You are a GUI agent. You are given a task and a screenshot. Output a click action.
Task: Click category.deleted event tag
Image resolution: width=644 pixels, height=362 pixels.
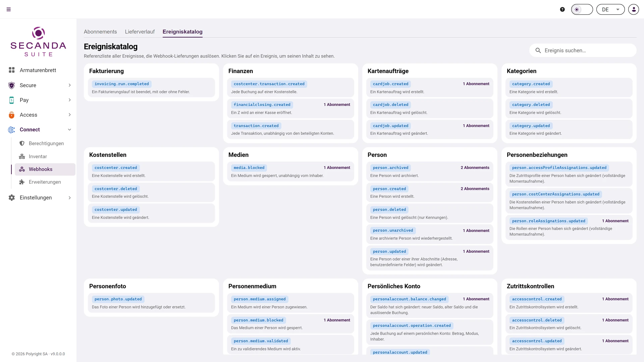(x=531, y=105)
